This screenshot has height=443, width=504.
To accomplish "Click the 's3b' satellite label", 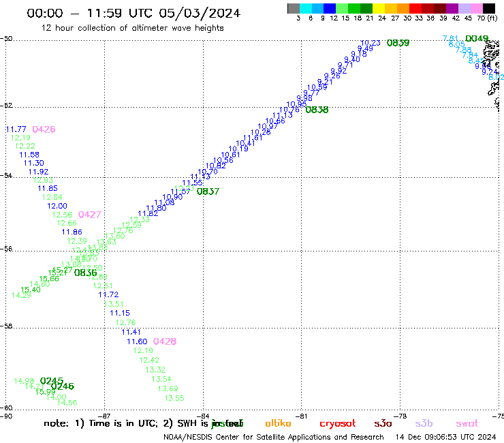I will pos(424,424).
